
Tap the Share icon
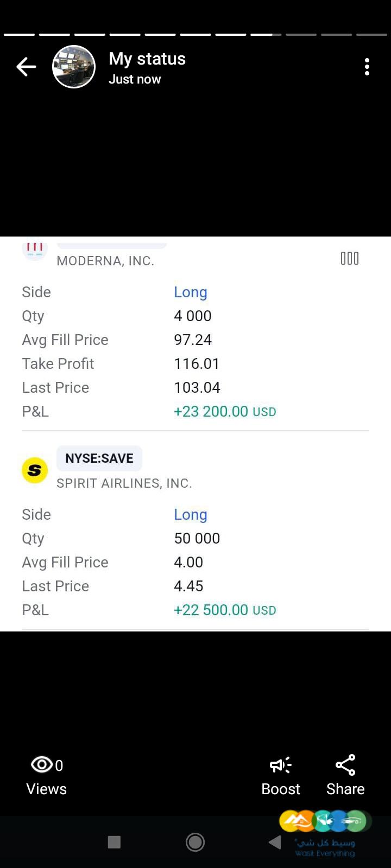[345, 765]
